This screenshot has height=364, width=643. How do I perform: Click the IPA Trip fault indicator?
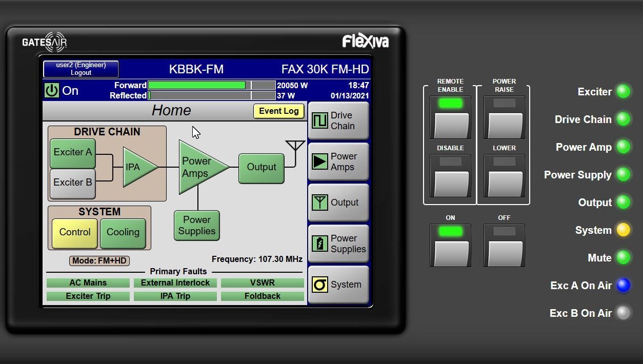(175, 296)
